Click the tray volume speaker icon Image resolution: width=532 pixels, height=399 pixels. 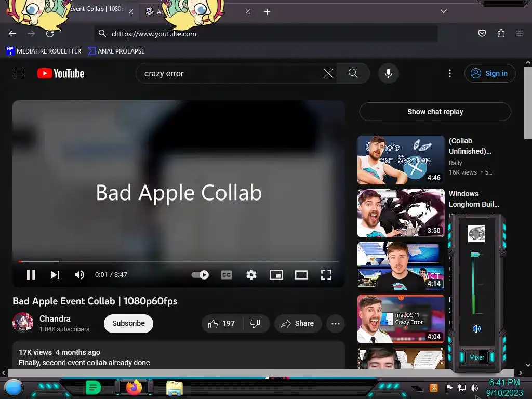point(474,388)
